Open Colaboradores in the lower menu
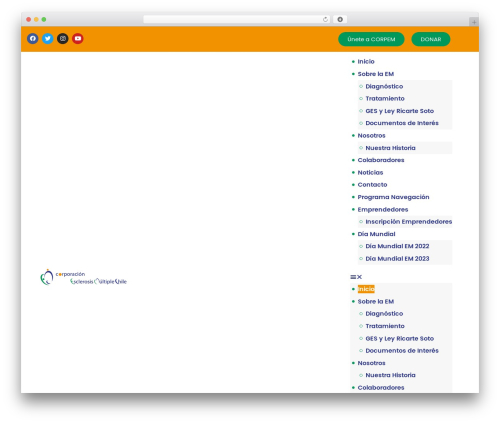This screenshot has height=423, width=500. 381,388
